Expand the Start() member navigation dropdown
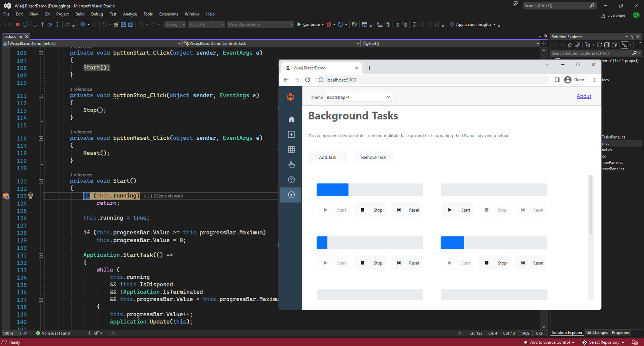This screenshot has width=644, height=346. (x=538, y=44)
